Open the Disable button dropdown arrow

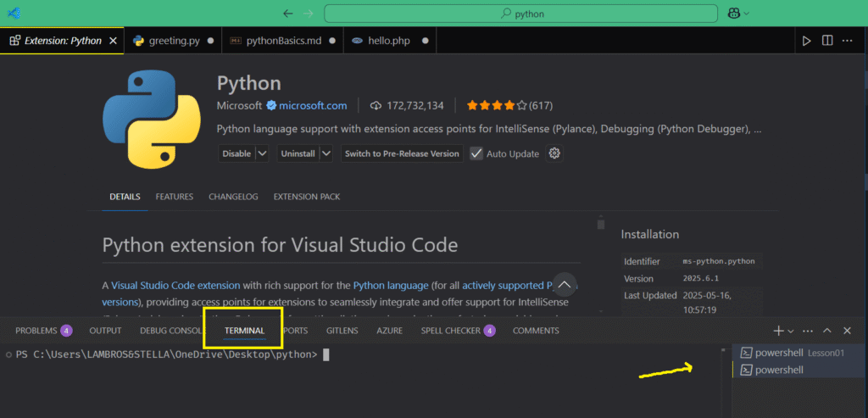262,153
